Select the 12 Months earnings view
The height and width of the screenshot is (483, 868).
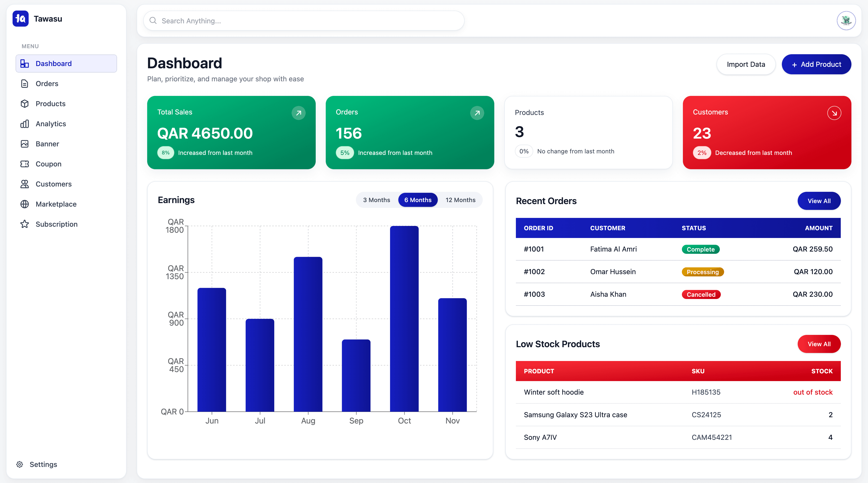(460, 200)
